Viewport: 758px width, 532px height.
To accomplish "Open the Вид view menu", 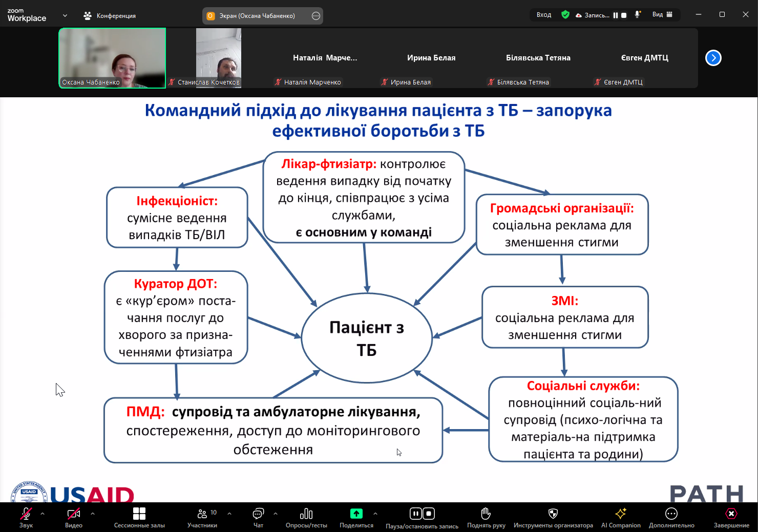I will click(x=662, y=15).
